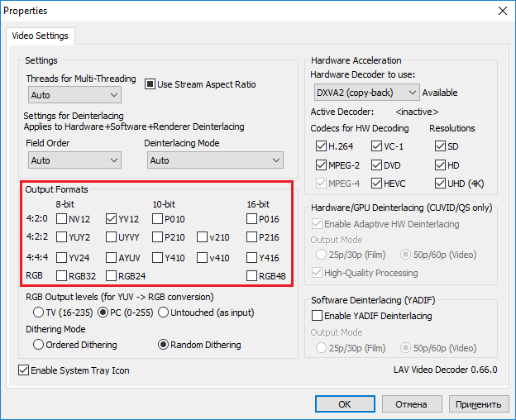Close the Properties dialog window
Image resolution: width=516 pixels, height=420 pixels.
(x=501, y=11)
